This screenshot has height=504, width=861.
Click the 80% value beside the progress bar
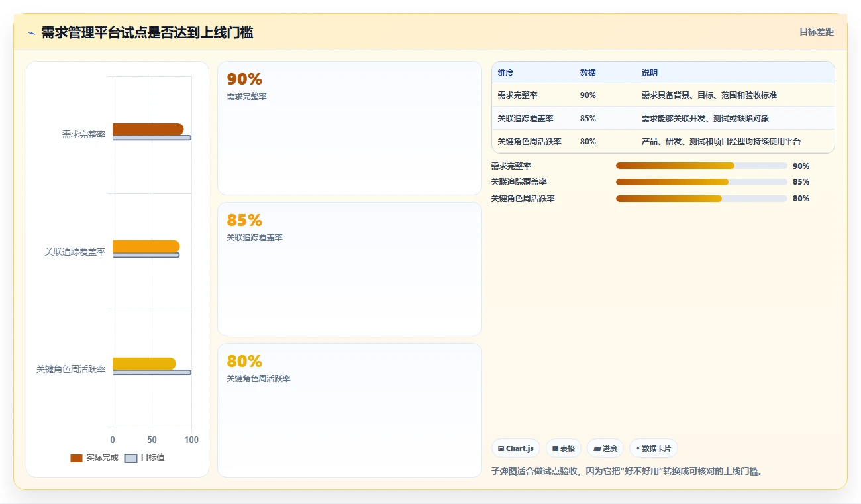tap(801, 199)
